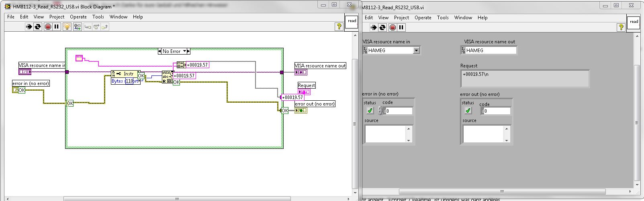Image resolution: width=644 pixels, height=201 pixels.
Task: Toggle Highlight Execution light bulb
Action: tap(67, 27)
